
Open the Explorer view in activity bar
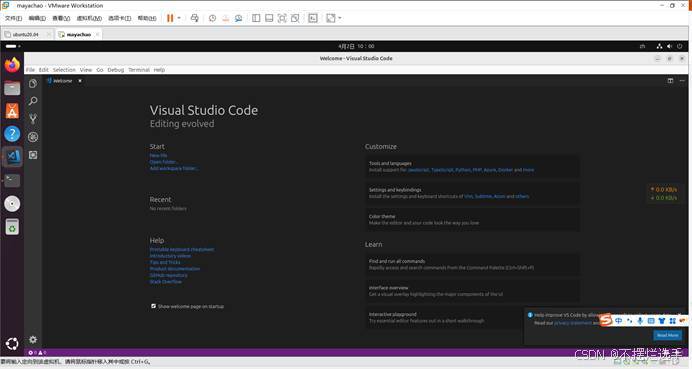(33, 83)
